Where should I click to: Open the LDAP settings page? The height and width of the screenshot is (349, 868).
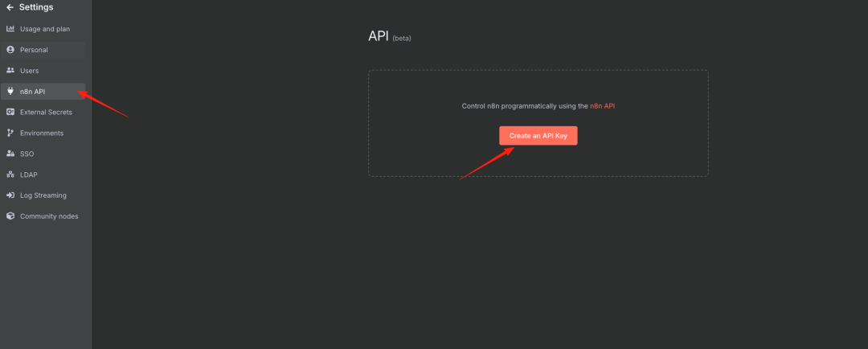(x=43, y=174)
